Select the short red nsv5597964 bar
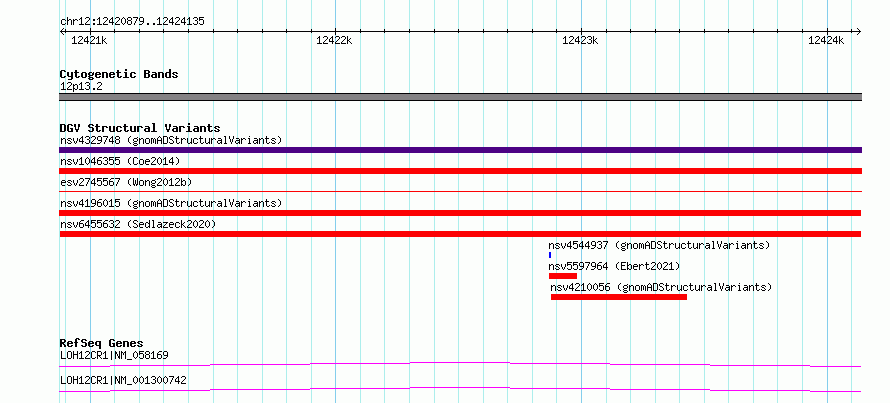 (562, 276)
